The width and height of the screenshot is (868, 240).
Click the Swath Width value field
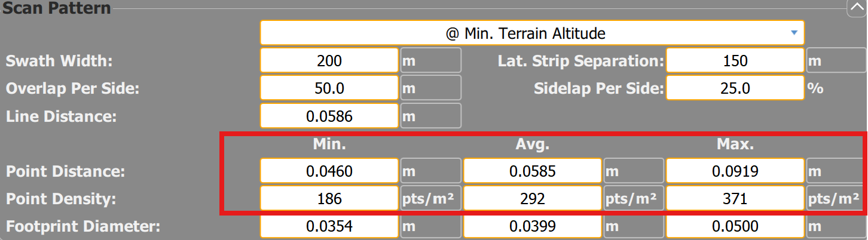(329, 60)
